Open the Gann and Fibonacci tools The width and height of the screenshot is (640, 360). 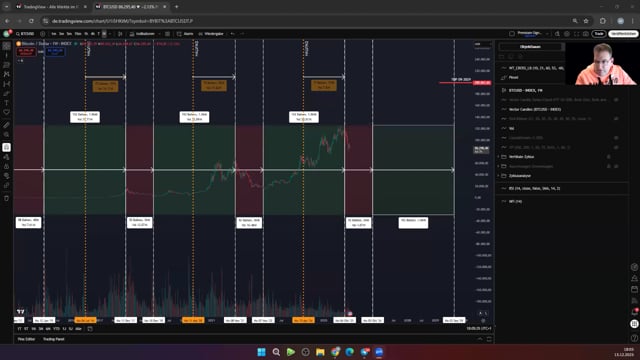tap(7, 65)
